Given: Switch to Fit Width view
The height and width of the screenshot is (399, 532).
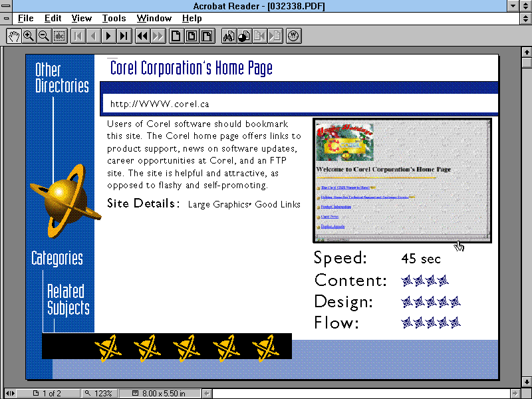Looking at the screenshot, I should 207,36.
